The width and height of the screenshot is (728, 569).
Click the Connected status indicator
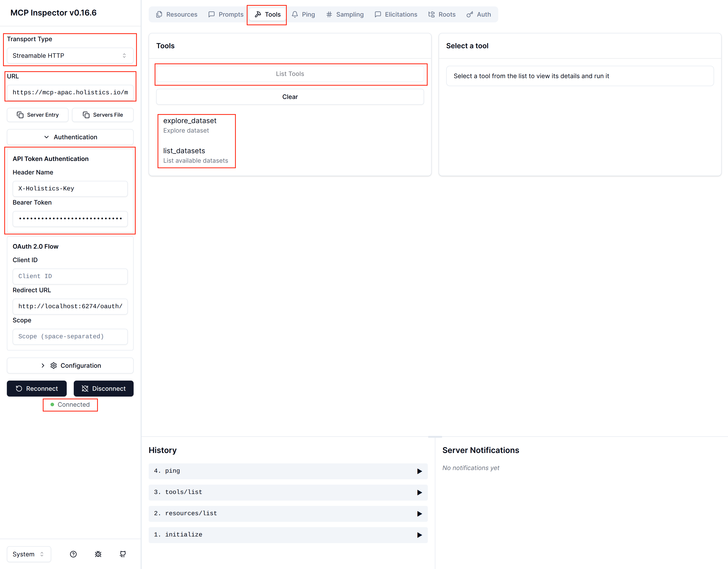pos(70,404)
